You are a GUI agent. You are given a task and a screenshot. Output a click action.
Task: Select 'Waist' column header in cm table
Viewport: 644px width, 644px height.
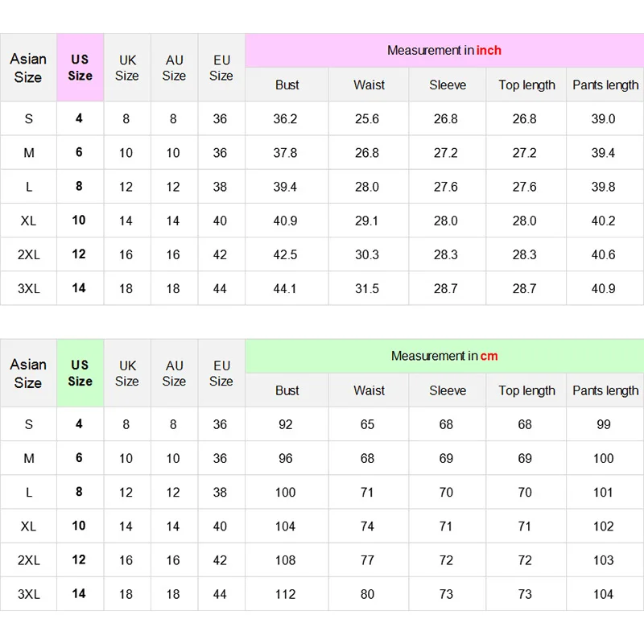[369, 390]
